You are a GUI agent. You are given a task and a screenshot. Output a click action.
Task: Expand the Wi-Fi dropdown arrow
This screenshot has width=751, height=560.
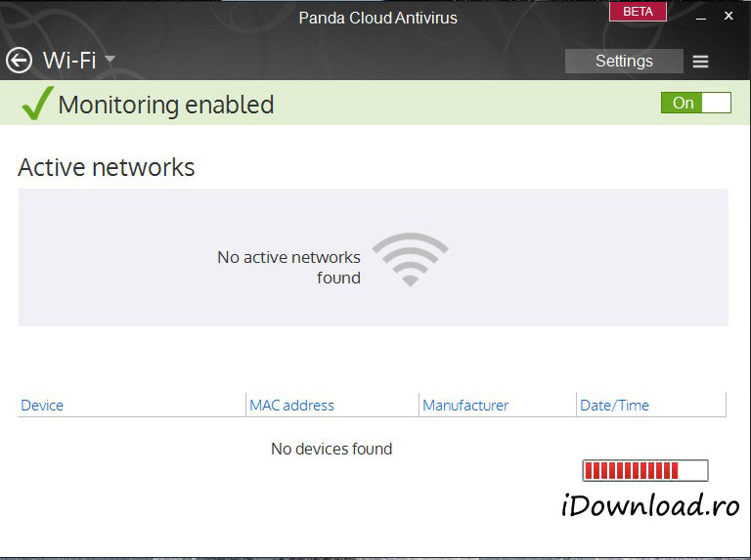[x=110, y=59]
